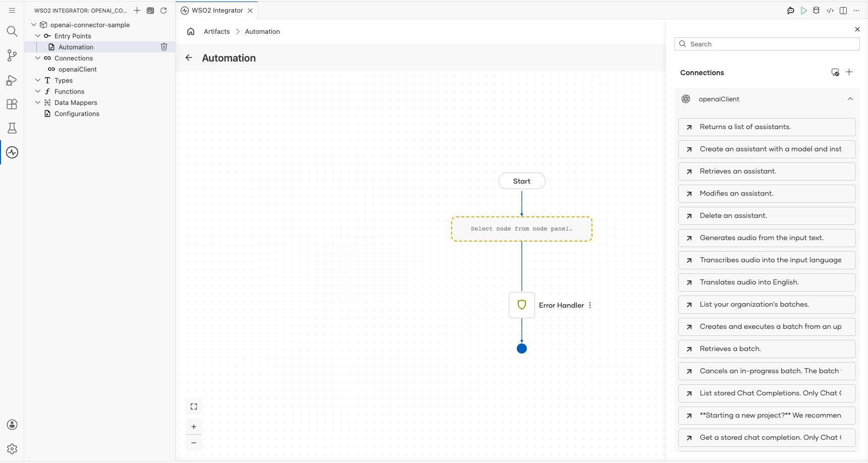This screenshot has height=463, width=868.
Task: Collapse openaiClient connection list chevron
Action: (x=850, y=99)
